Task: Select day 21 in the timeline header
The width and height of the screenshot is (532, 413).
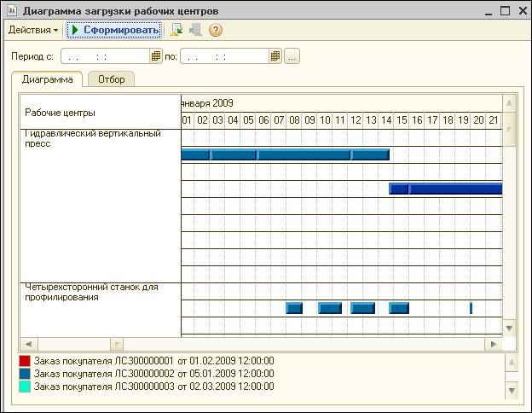Action: coord(494,120)
